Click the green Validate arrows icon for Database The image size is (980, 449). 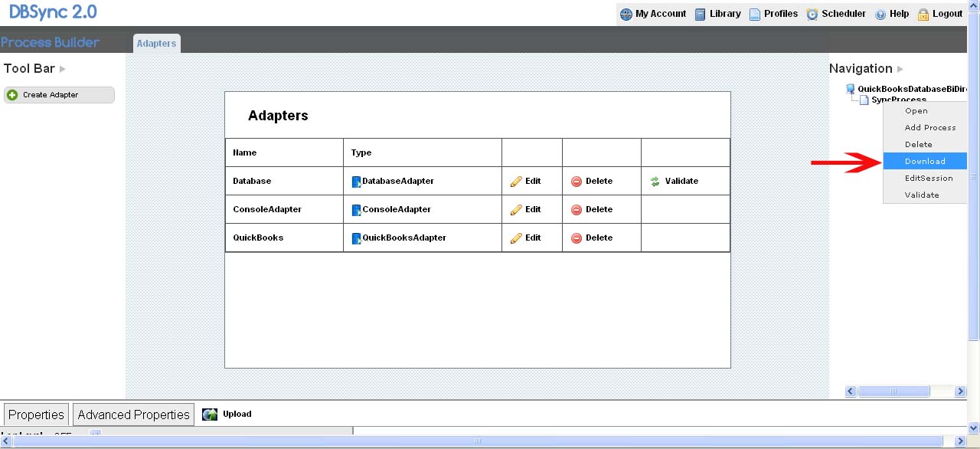pyautogui.click(x=655, y=182)
